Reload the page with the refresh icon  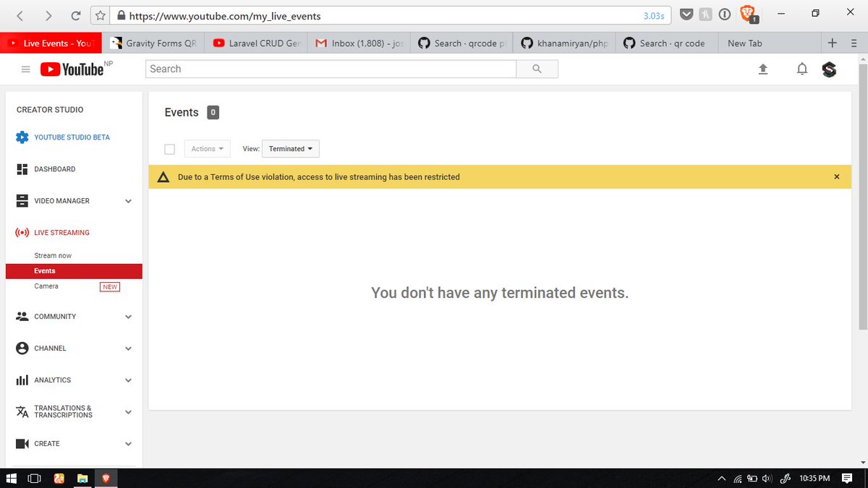click(76, 15)
